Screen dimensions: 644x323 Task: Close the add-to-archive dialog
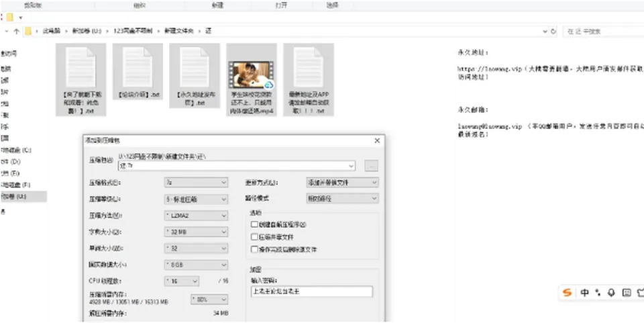(377, 140)
